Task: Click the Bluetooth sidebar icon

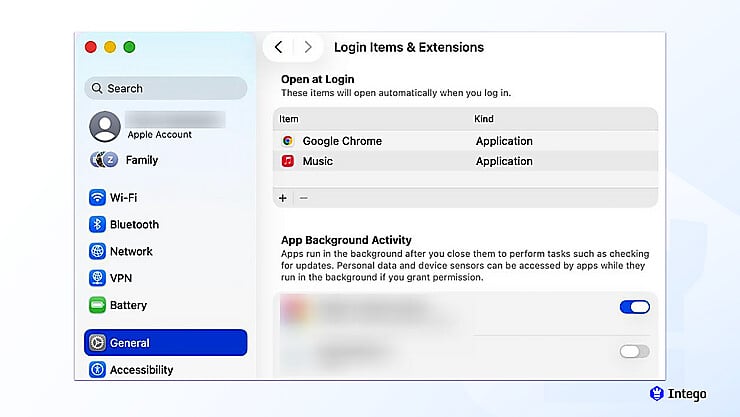Action: coord(97,224)
